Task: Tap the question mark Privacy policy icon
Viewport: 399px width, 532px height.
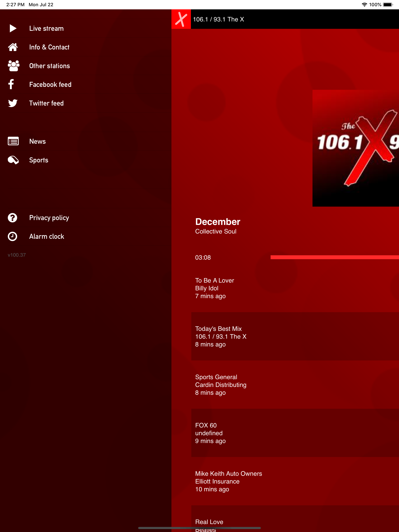Action: 12,218
